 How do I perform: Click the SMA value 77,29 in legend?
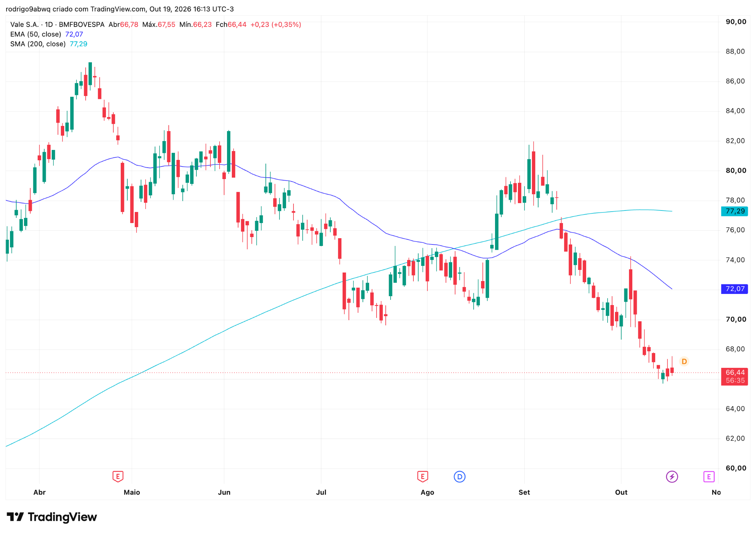tap(79, 44)
